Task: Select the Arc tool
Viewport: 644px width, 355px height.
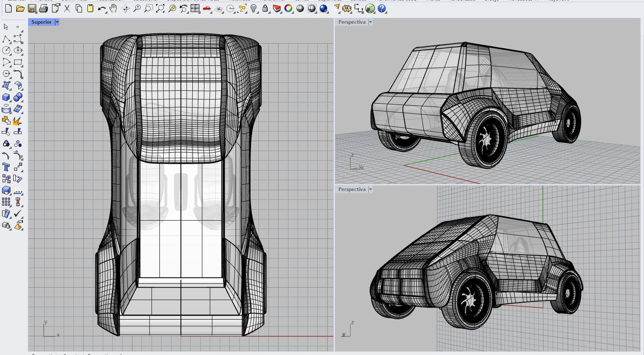Action: tap(6, 62)
